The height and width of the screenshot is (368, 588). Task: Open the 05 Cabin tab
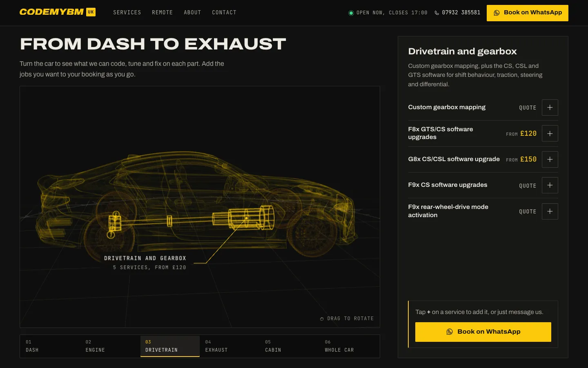[290, 346]
